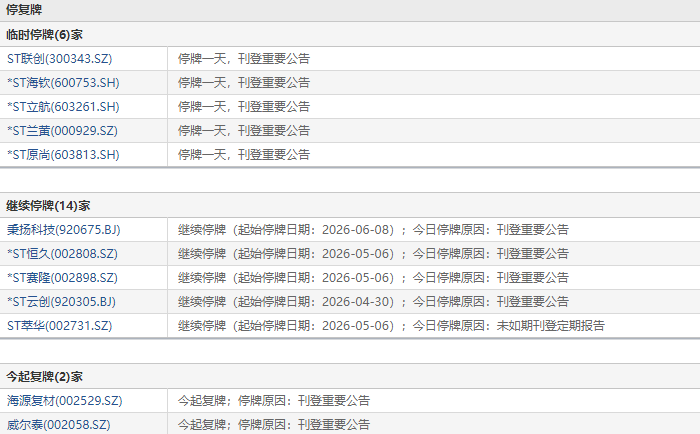
Task: Select the continued suspension text for *ST赛隆
Action: click(x=373, y=278)
